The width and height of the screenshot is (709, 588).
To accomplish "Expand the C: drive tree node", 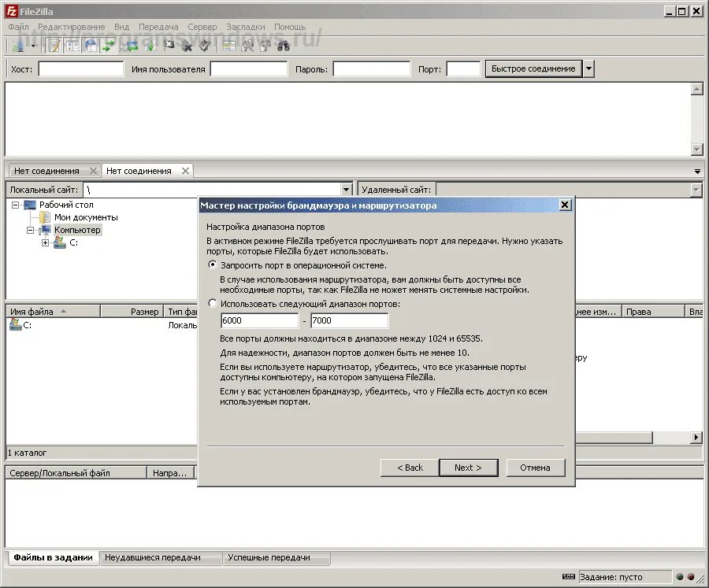I will 45,242.
